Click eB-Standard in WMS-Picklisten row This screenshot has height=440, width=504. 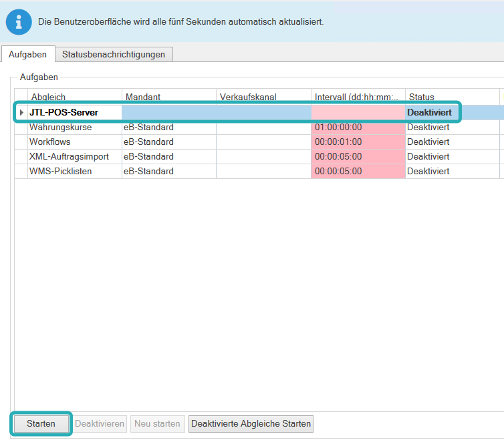tap(169, 172)
